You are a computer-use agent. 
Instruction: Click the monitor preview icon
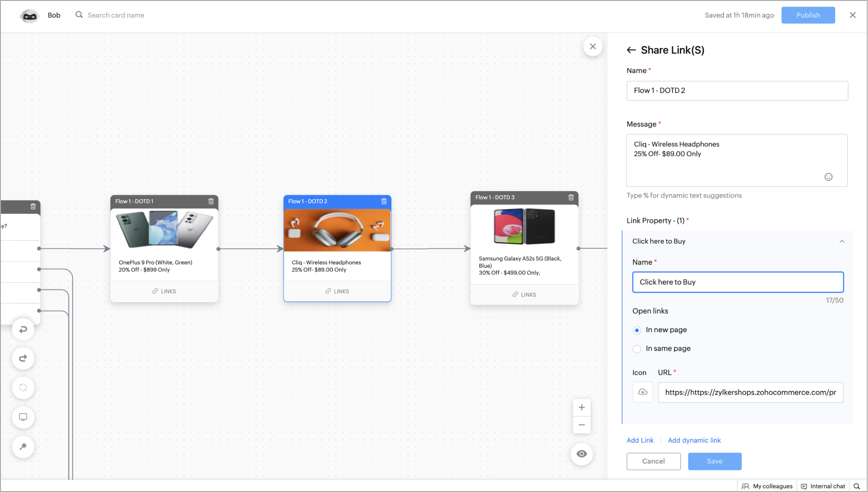[23, 417]
